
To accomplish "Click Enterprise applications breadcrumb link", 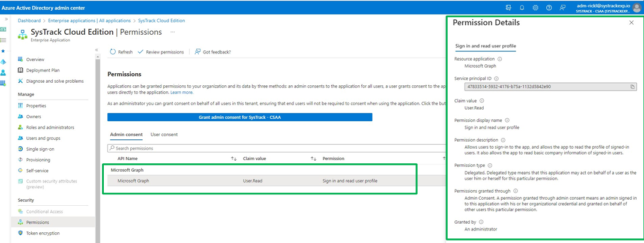I will (x=89, y=20).
